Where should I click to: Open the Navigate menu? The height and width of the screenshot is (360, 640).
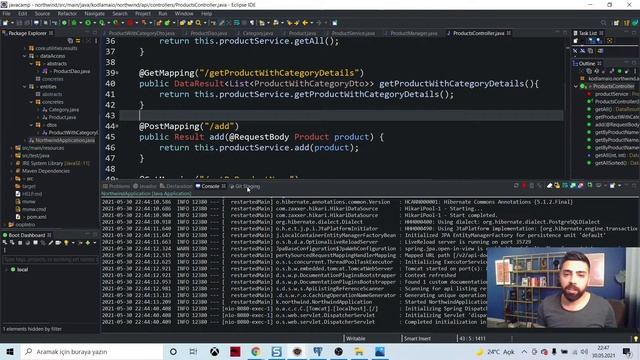click(x=94, y=13)
